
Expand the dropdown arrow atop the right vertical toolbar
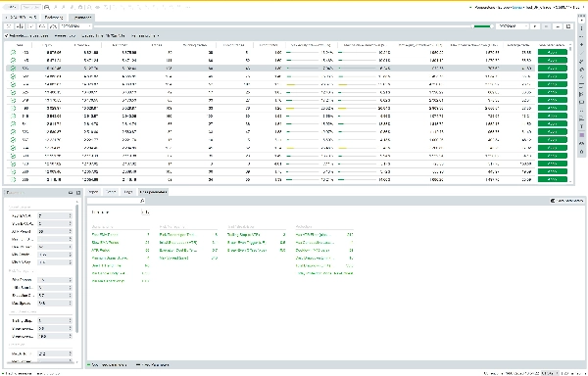pyautogui.click(x=581, y=21)
